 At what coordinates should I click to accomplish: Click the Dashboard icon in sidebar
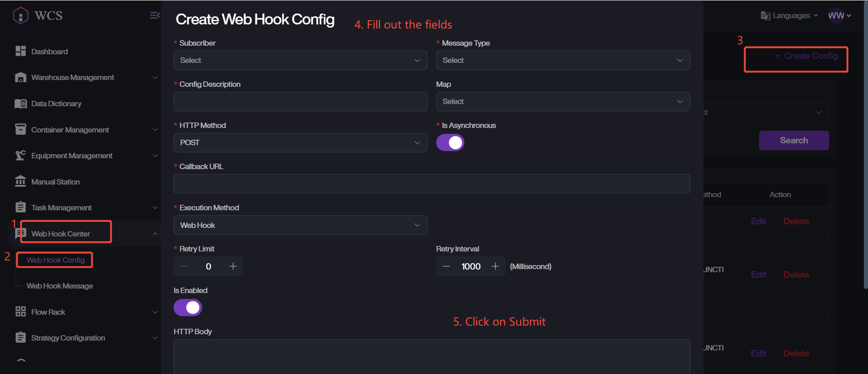(x=20, y=51)
